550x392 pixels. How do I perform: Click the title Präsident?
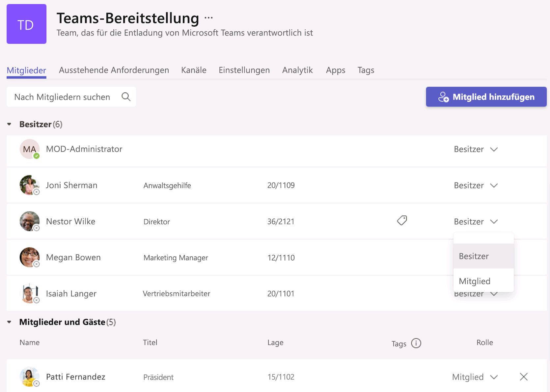(x=158, y=377)
